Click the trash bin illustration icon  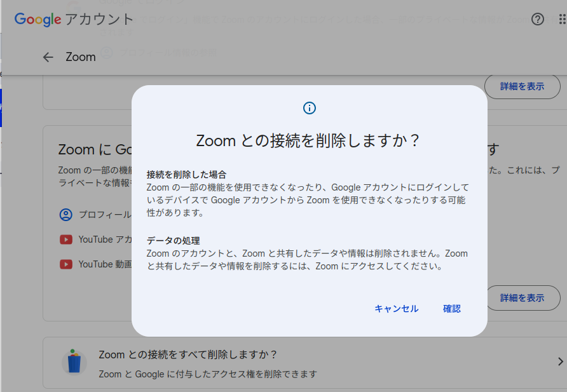74,362
